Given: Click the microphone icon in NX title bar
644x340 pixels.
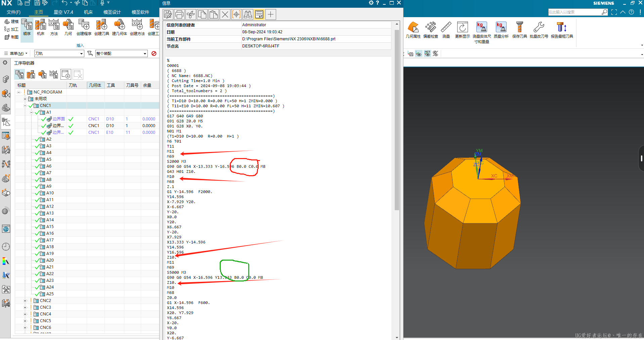Looking at the screenshot, I should coord(102,3).
